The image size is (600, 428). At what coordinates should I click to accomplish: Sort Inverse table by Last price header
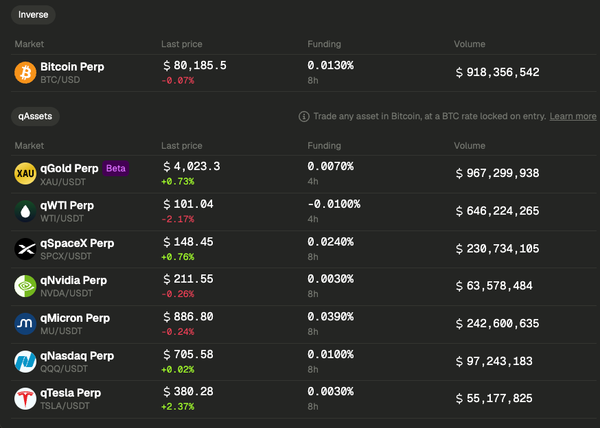pyautogui.click(x=182, y=44)
